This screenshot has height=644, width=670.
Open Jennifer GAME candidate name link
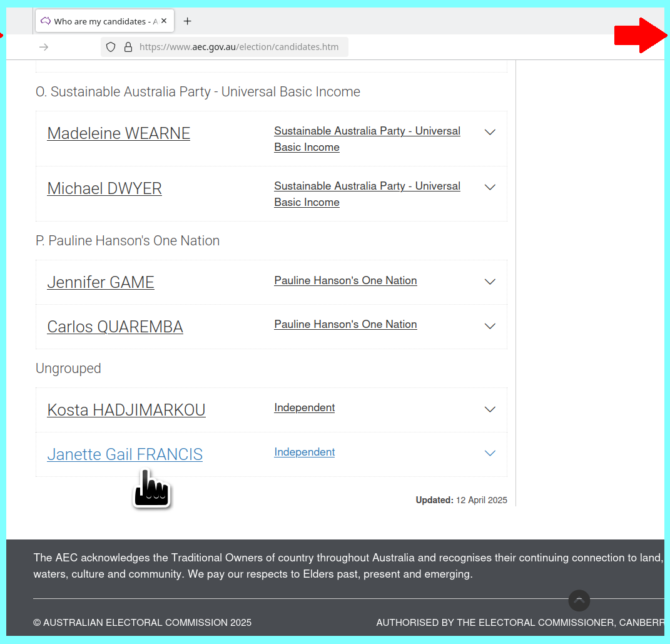[100, 282]
